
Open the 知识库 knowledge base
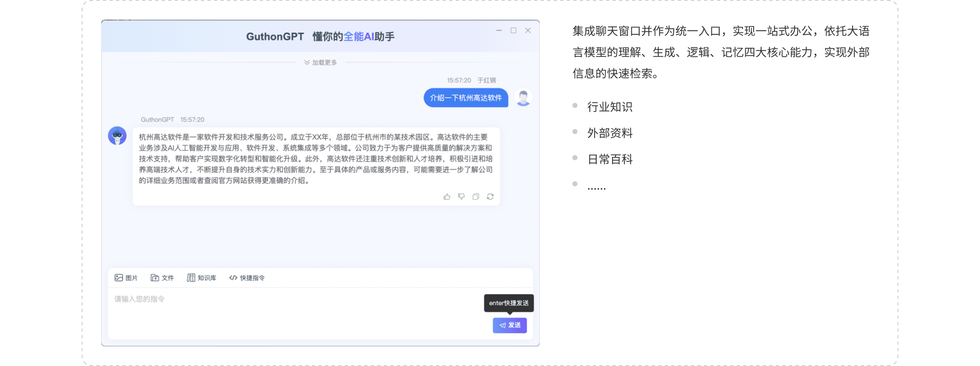coord(202,278)
